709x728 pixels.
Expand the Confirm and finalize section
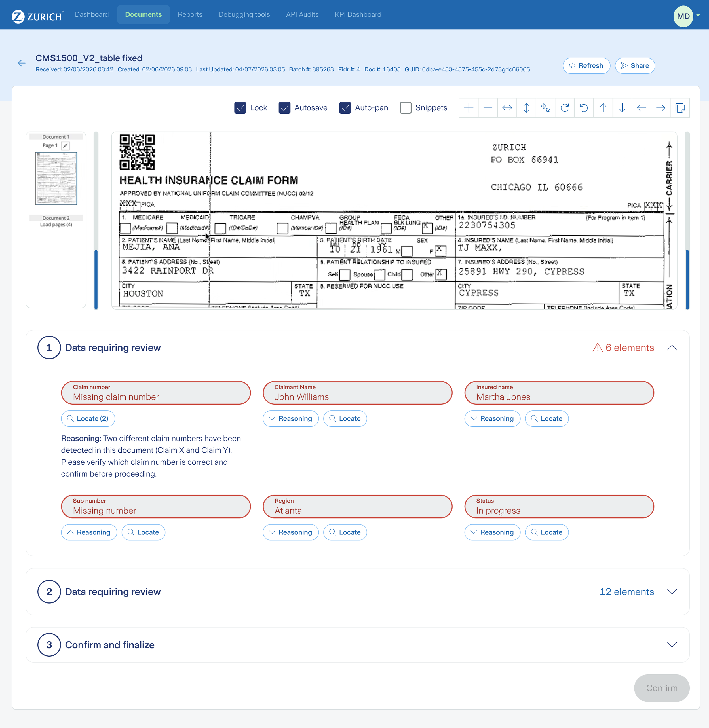click(x=672, y=645)
